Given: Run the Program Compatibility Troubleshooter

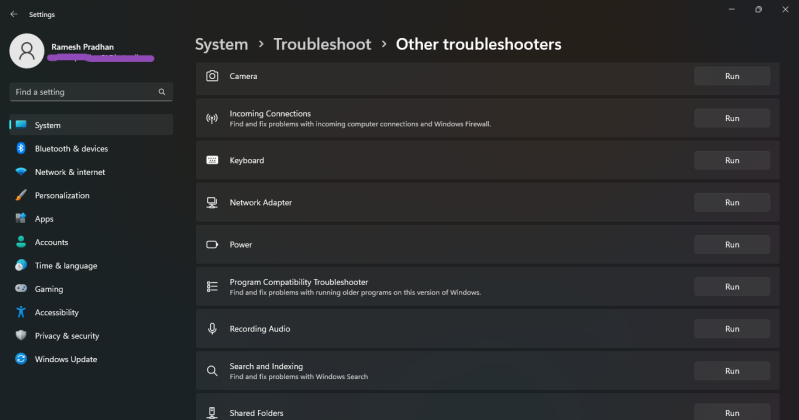Looking at the screenshot, I should (732, 286).
